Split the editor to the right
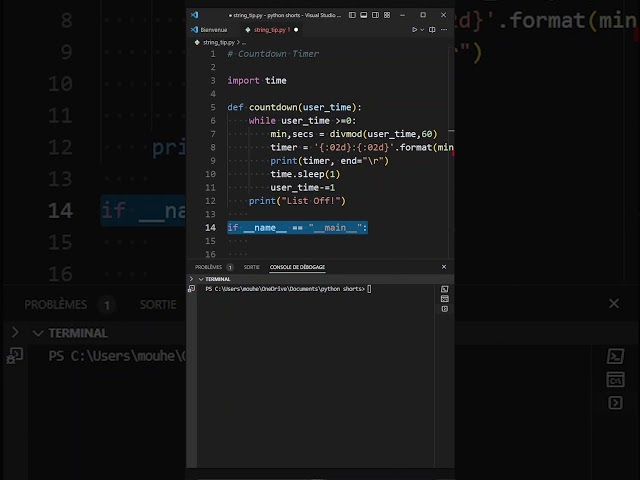The height and width of the screenshot is (480, 640). (432, 30)
